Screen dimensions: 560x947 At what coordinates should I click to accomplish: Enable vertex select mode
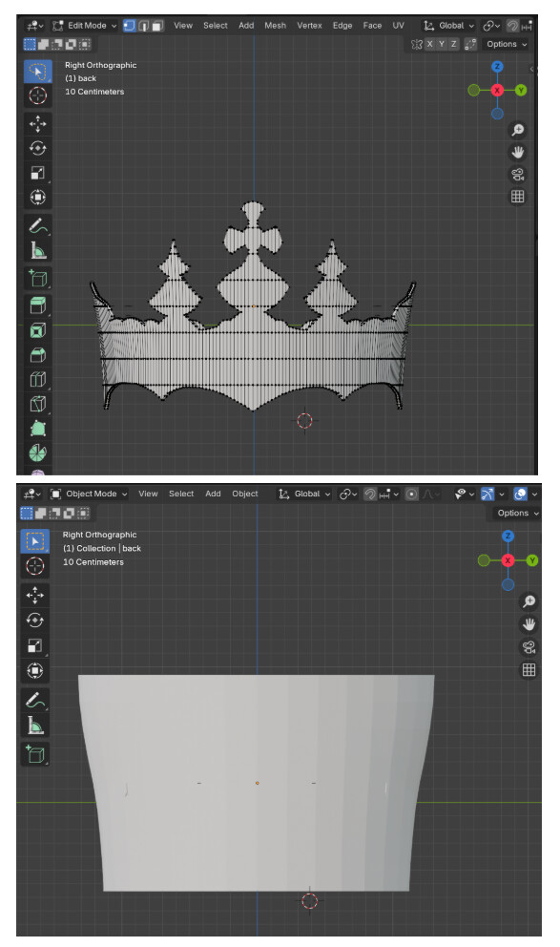[129, 26]
